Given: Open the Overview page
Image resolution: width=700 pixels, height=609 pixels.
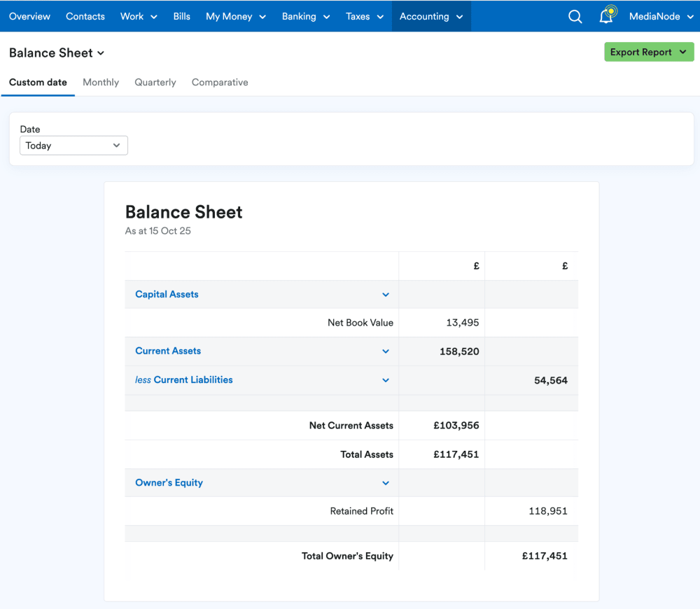Looking at the screenshot, I should [x=29, y=16].
